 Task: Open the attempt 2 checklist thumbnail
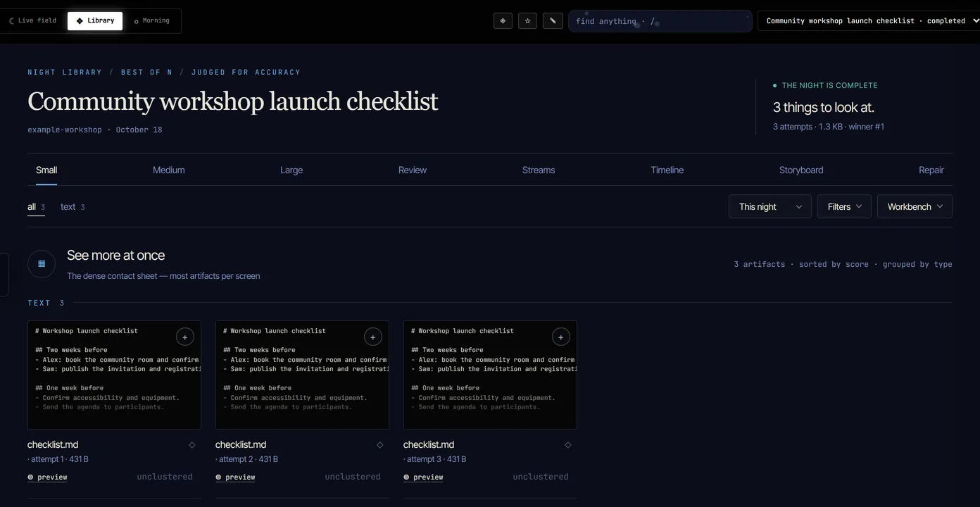coord(302,375)
